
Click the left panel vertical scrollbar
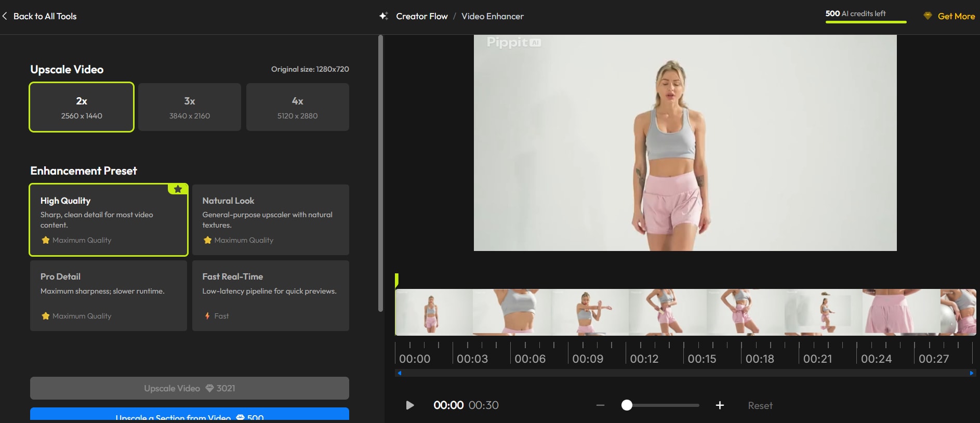click(380, 174)
